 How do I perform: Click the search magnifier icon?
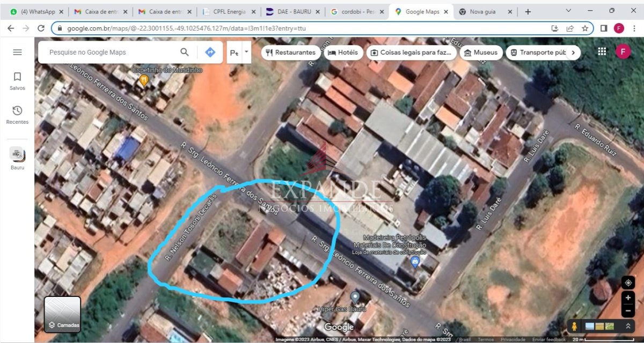(185, 52)
